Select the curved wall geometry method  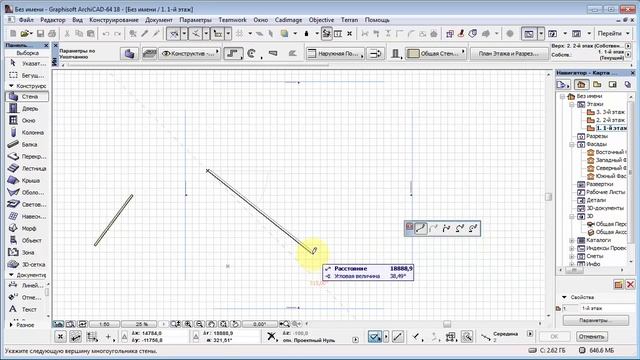tap(252, 53)
